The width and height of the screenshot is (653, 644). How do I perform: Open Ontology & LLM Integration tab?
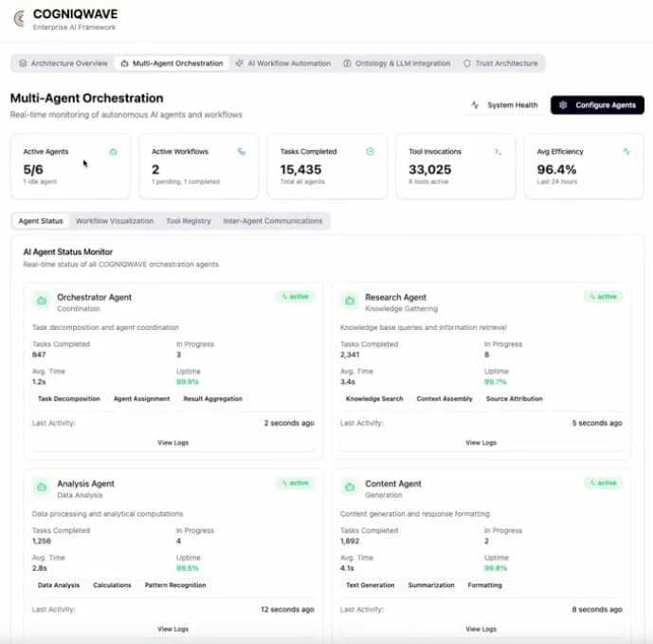pos(397,64)
